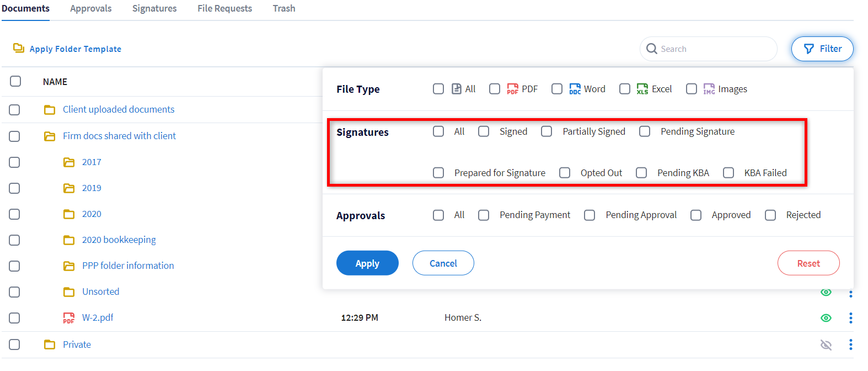Open the options menu for Private folder

tap(850, 344)
